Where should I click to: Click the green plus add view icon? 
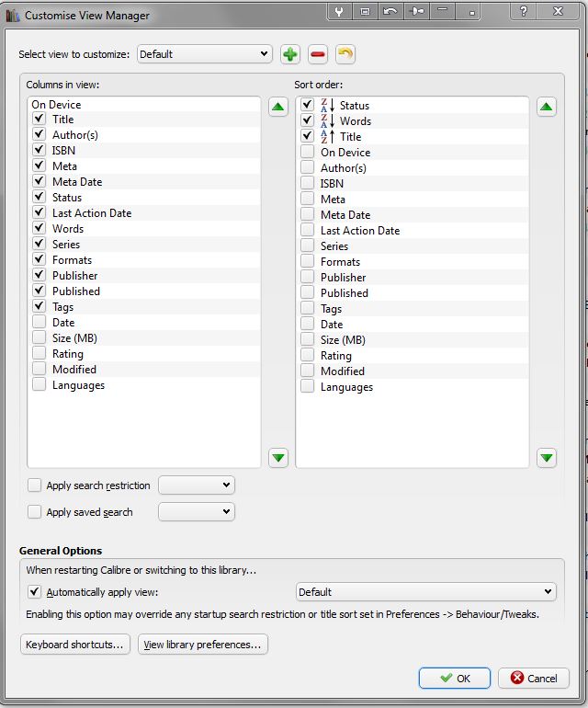(290, 54)
